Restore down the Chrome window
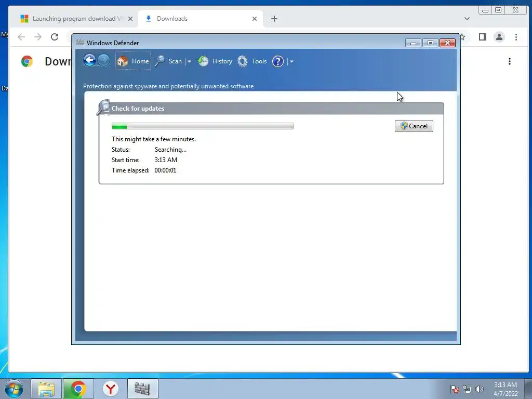Screen dimensions: 532x399 [498, 10]
